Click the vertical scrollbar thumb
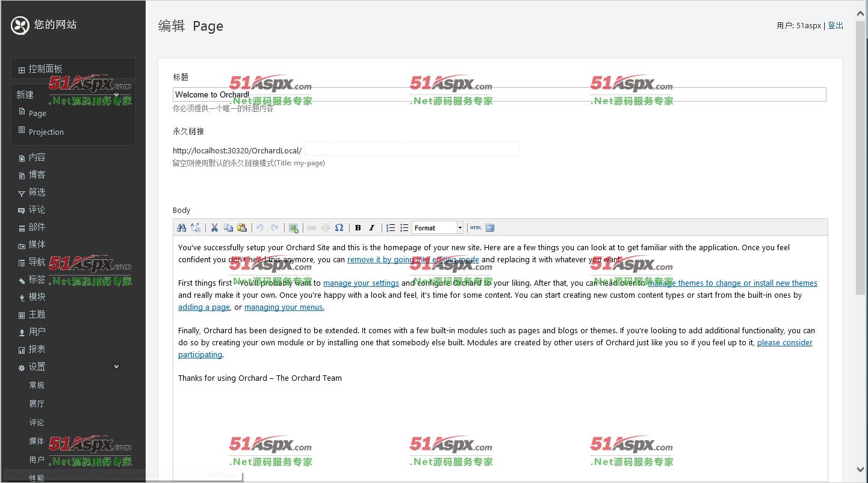This screenshot has width=868, height=483. click(861, 156)
